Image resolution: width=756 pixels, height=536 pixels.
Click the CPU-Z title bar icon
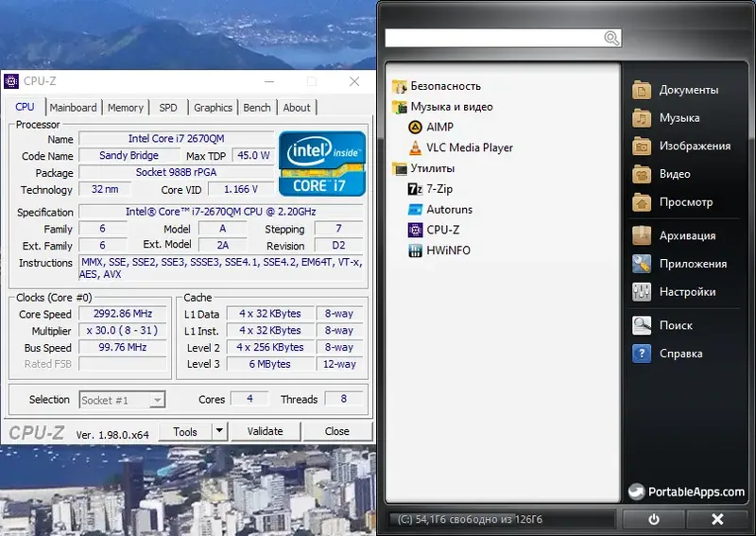click(11, 81)
